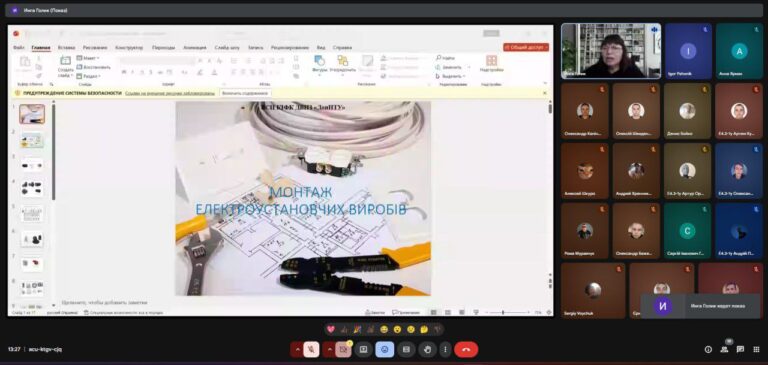Switch to reading view icon
768x365 pixels.
[461, 312]
